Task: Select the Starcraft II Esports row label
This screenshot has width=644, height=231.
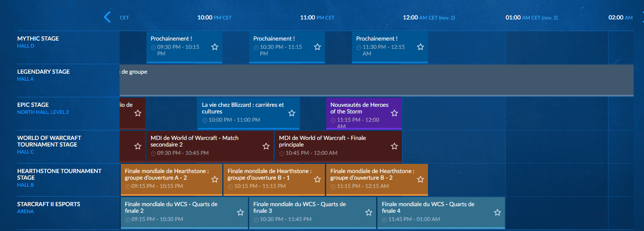Action: click(x=48, y=204)
